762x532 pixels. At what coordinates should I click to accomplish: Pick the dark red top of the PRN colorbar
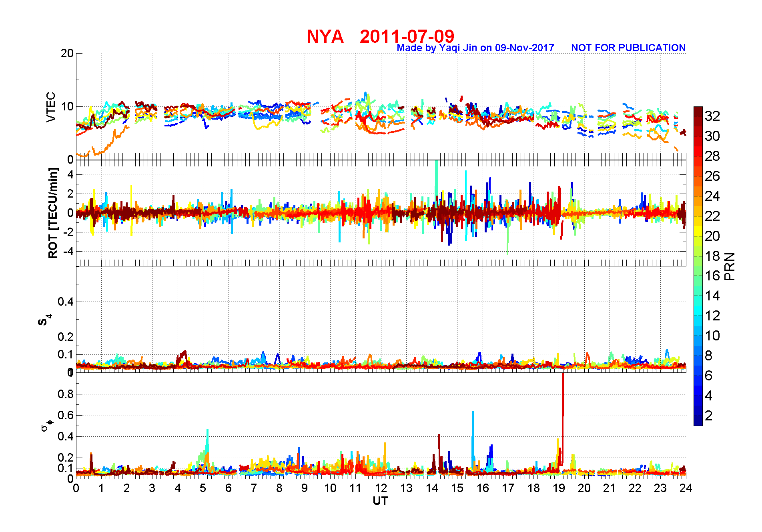pos(698,112)
